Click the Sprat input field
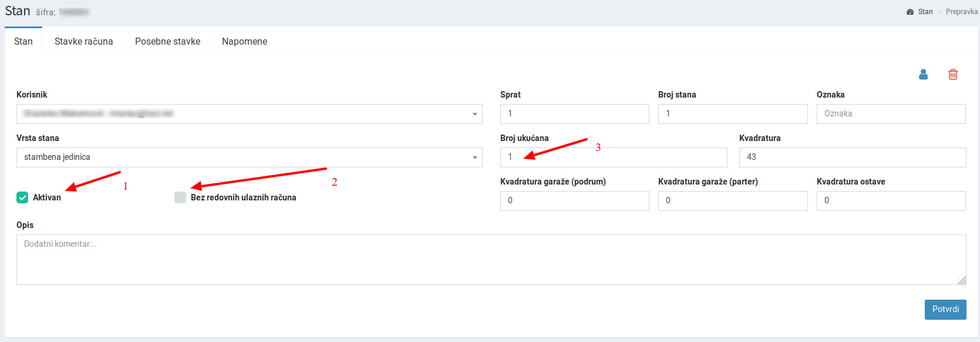Viewport: 980px width, 342px height. (x=574, y=114)
